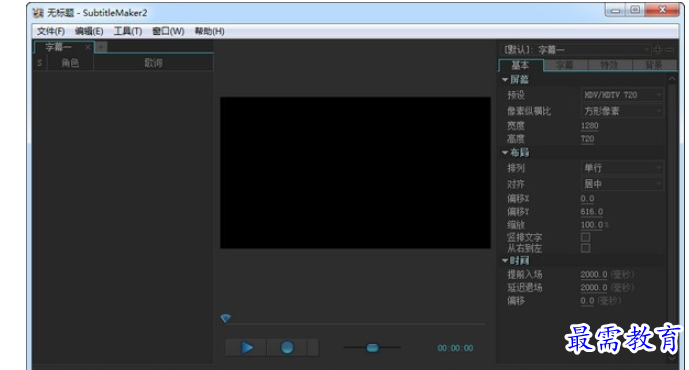
Task: Minimize the SubtitleMaker2 window
Action: pyautogui.click(x=615, y=11)
